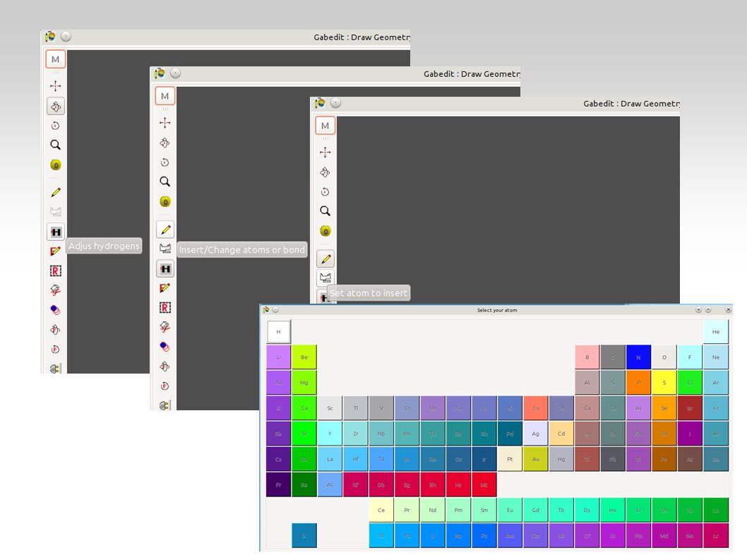Choose gadolinium Gd element button

point(535,511)
